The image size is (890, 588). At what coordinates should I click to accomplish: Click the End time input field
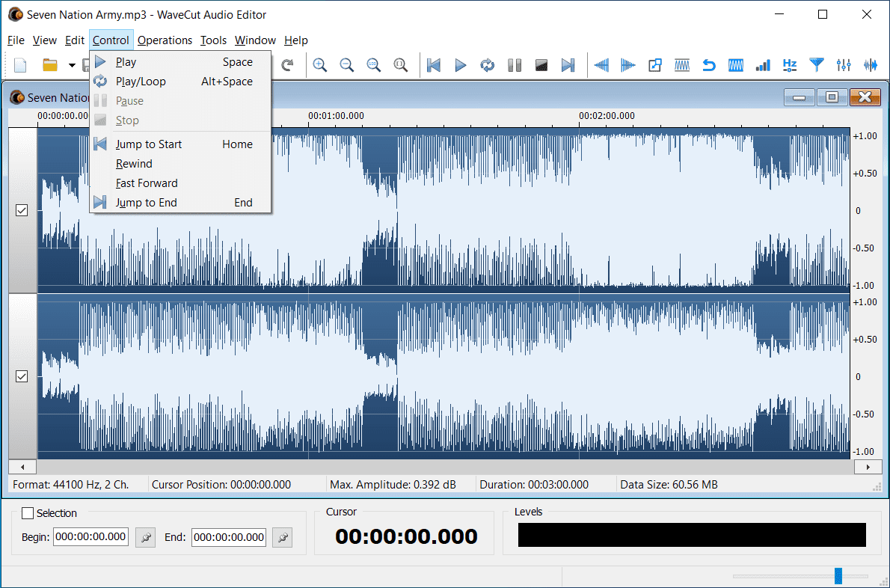228,537
